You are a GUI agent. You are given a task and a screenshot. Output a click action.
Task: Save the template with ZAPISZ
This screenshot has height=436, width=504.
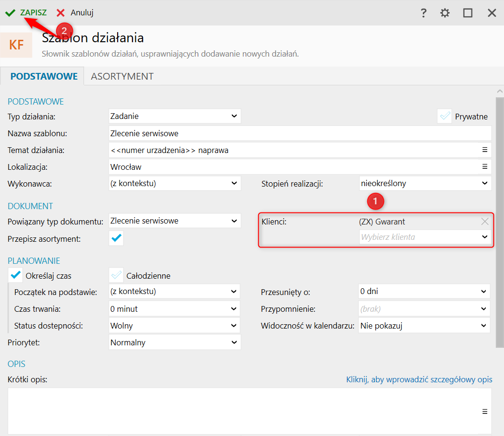[26, 12]
